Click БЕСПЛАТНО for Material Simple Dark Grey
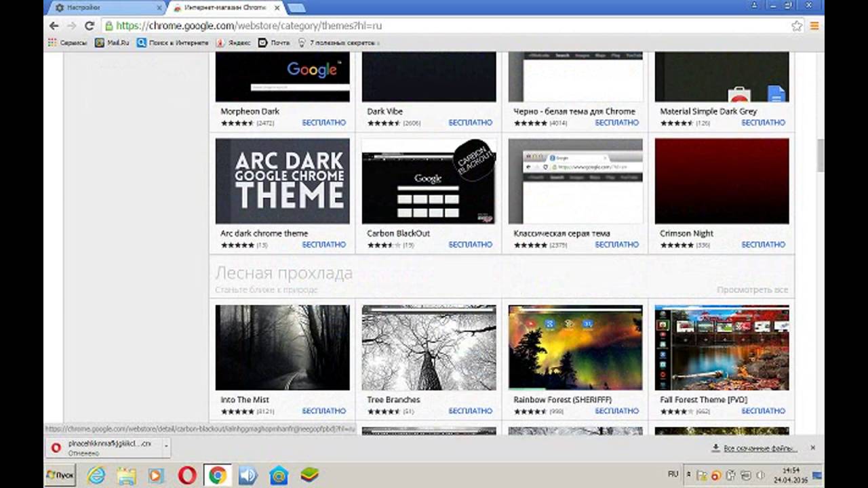The image size is (868, 488). click(764, 123)
